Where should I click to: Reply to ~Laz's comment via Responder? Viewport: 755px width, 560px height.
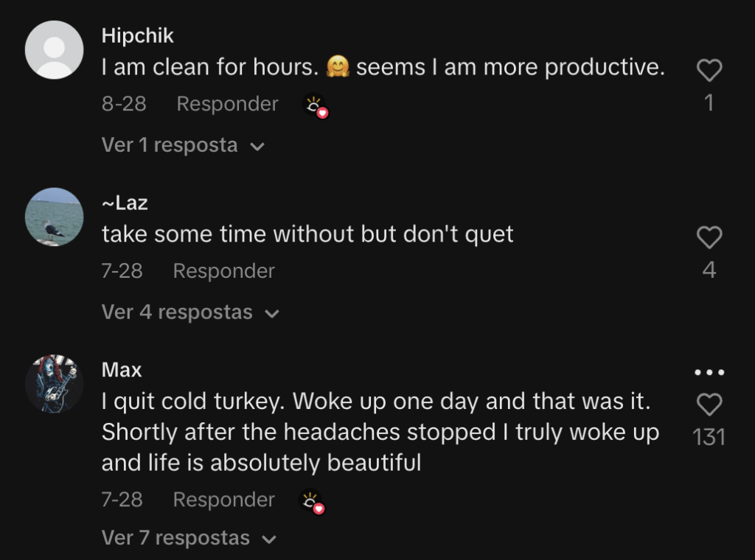point(223,271)
